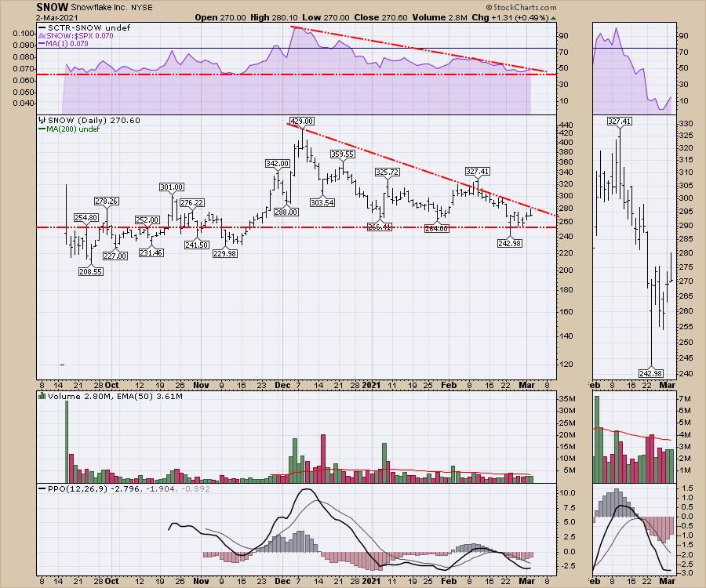Select the 342.00 price annotation
Viewport: 706px width, 588px height.
point(278,163)
